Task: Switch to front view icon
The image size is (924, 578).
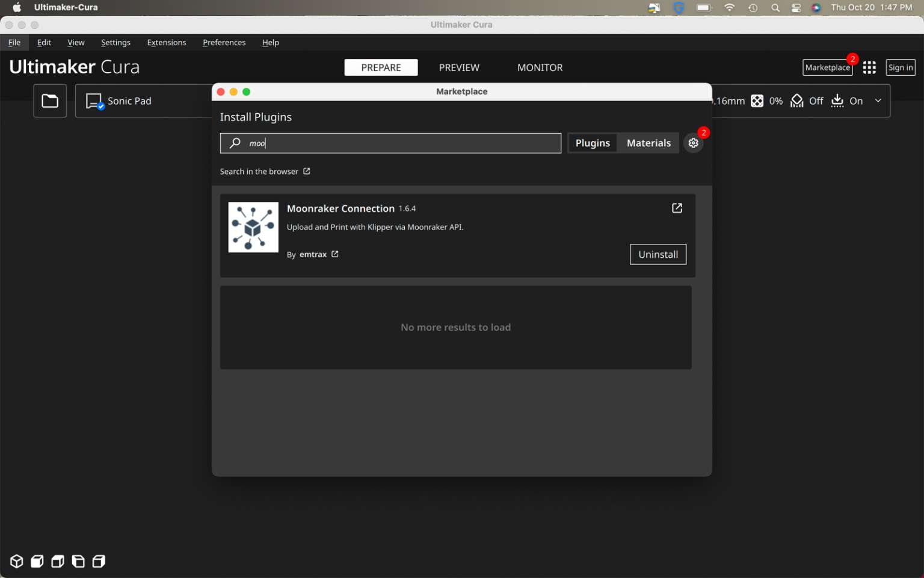Action: coord(37,561)
